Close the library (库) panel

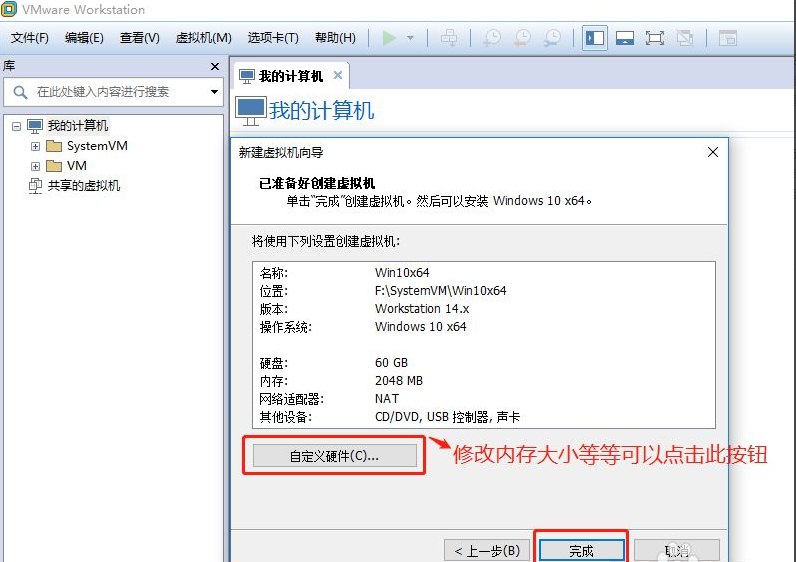point(214,66)
